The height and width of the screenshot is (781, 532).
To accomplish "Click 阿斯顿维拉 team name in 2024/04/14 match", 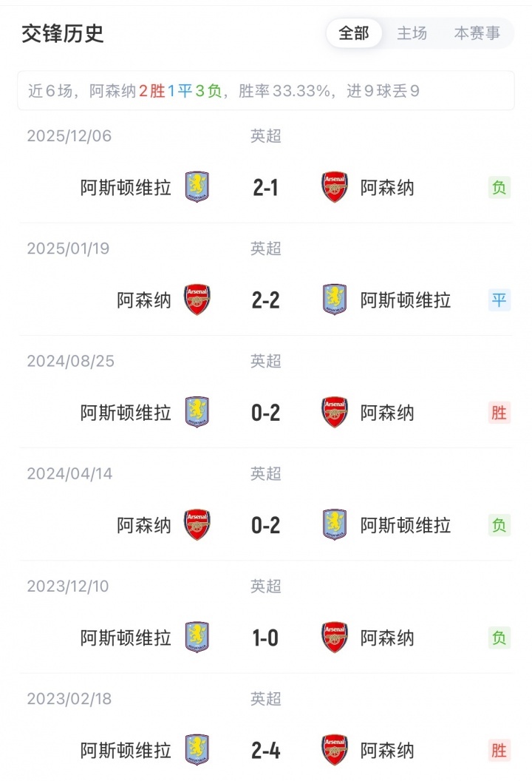I will (406, 525).
